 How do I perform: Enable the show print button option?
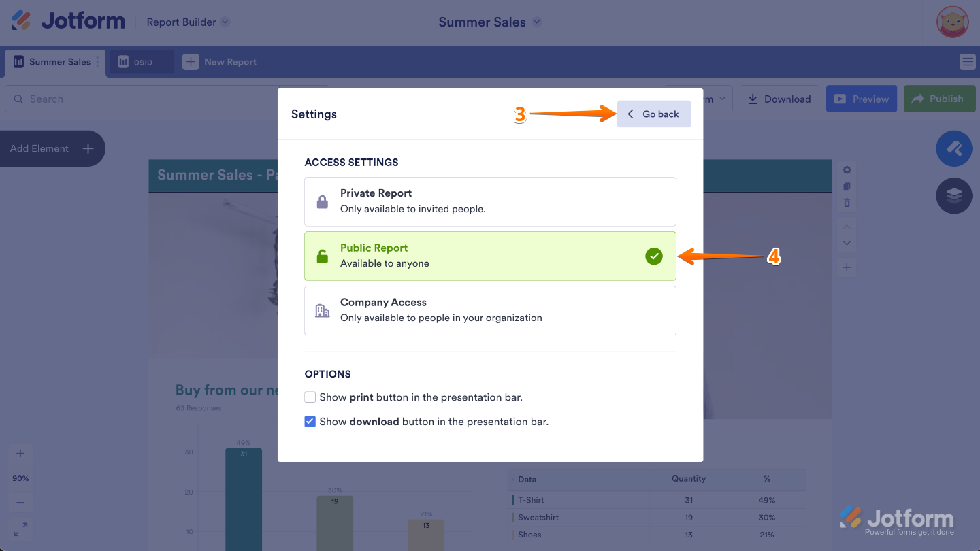(310, 397)
